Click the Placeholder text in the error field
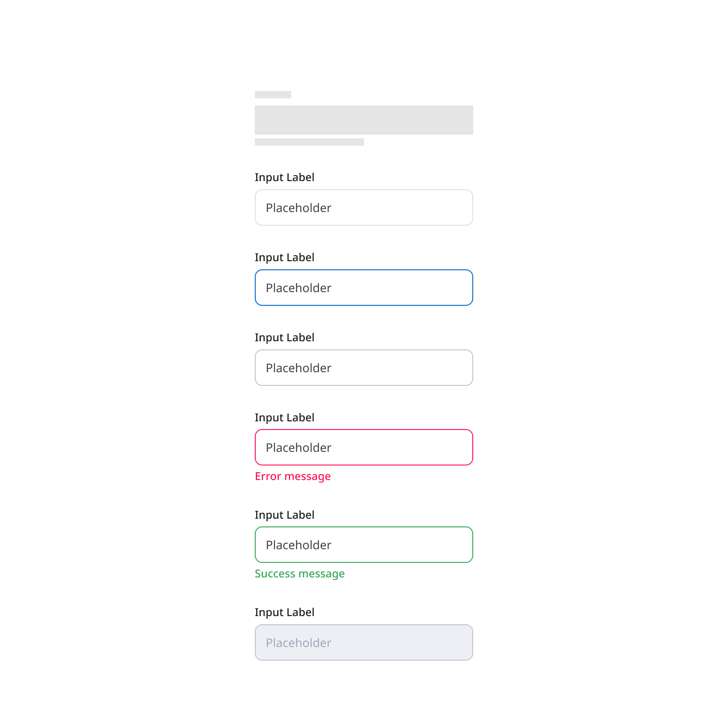The width and height of the screenshot is (728, 728). click(x=298, y=447)
